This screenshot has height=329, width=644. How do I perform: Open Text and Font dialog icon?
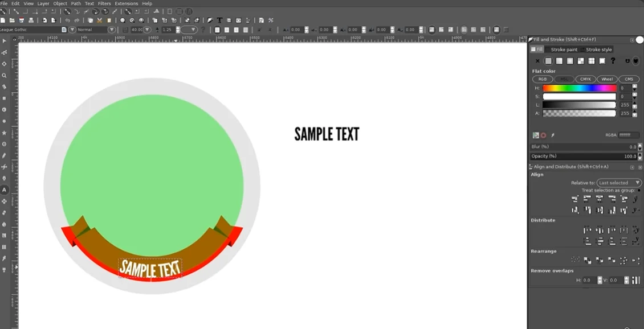(x=220, y=20)
